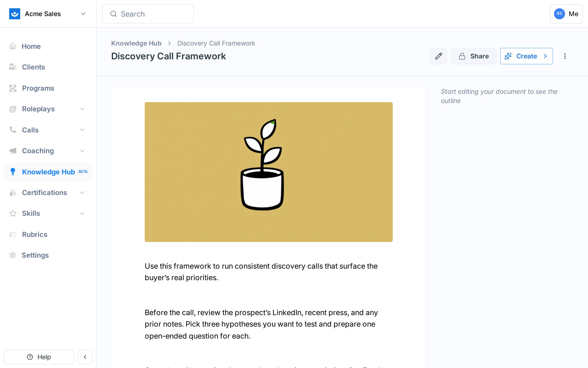Viewport: 588px width, 368px height.
Task: Click the Certifications document icon
Action: (13, 193)
